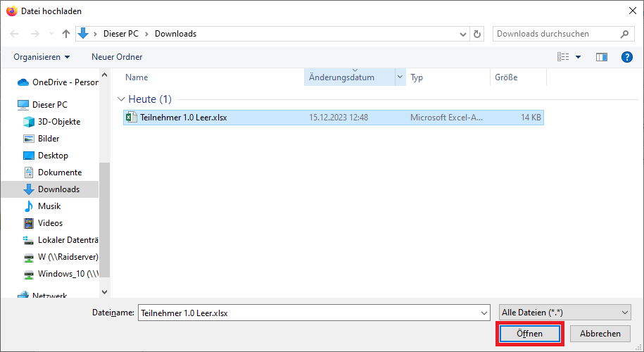The image size is (644, 352).
Task: Open Musik folder in sidebar
Action: coord(42,206)
